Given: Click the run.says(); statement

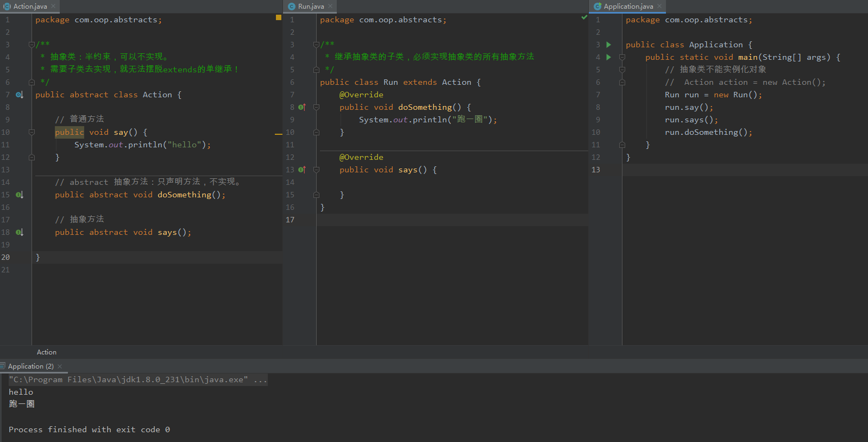Looking at the screenshot, I should (691, 120).
